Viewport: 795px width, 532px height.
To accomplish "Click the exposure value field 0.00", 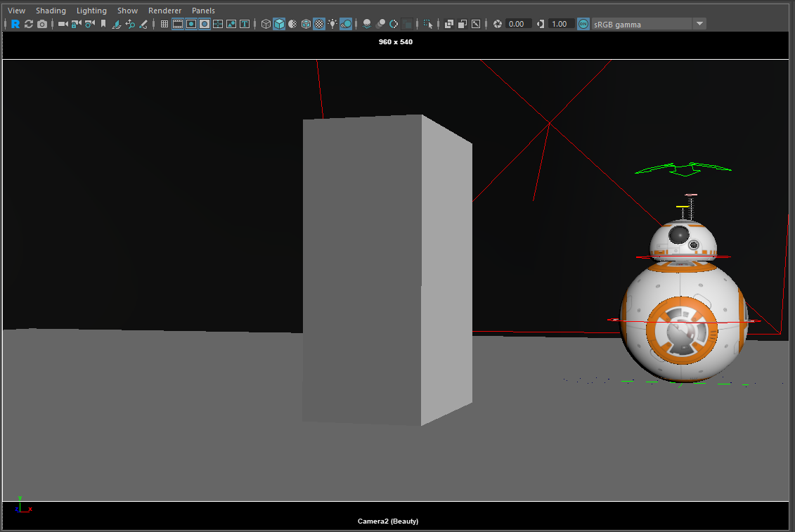I will point(518,24).
